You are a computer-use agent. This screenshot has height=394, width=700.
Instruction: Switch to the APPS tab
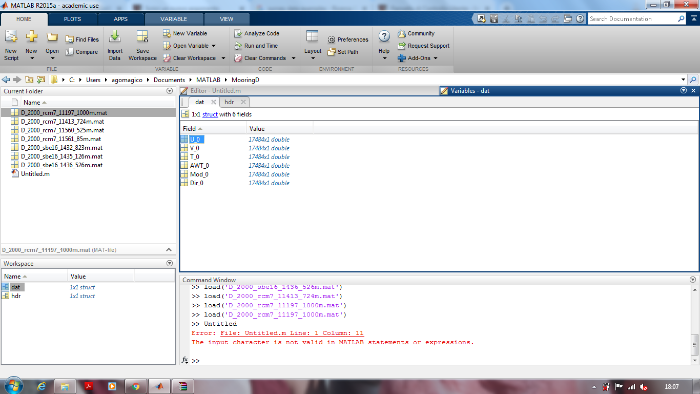pyautogui.click(x=121, y=19)
